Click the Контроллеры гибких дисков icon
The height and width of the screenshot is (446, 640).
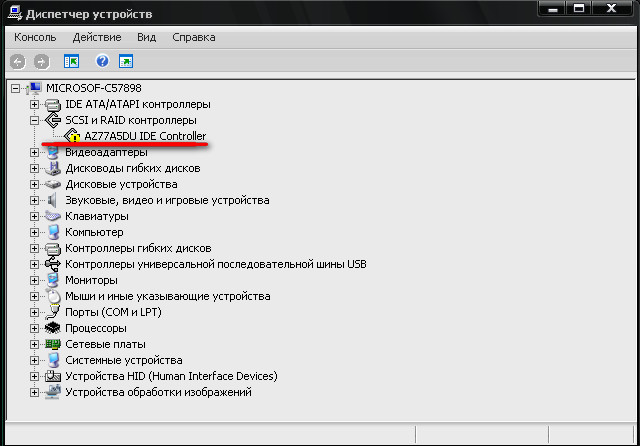[x=53, y=249]
